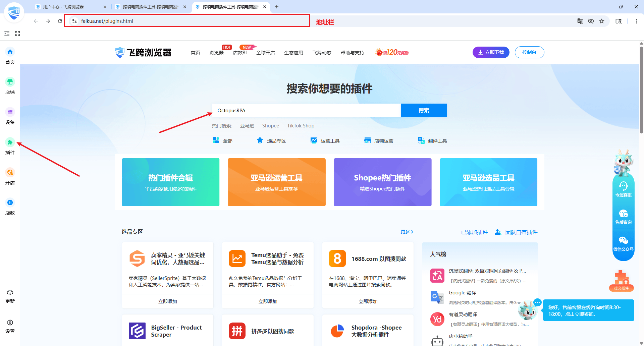644x346 pixels.
Task: Toggle the sidebar collapse icon below the address bar
Action: (x=7, y=34)
